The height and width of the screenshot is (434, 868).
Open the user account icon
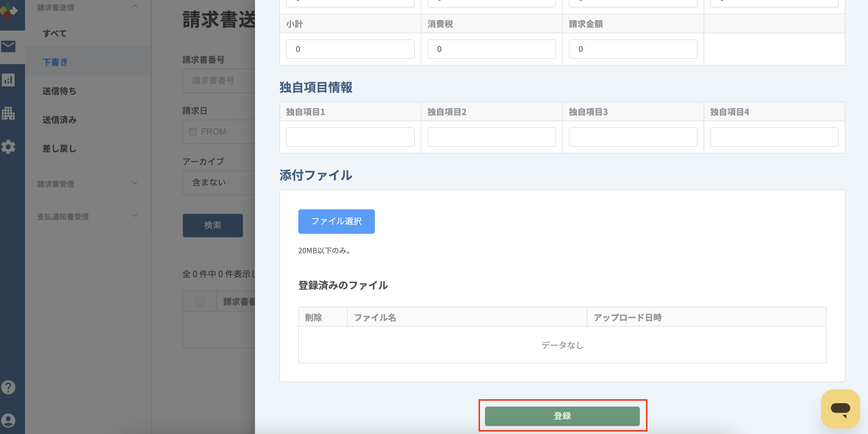[x=8, y=421]
